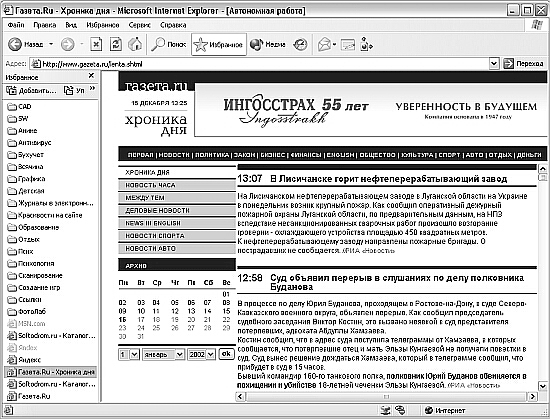Open the Избранное menu in menu bar
550x419 pixels.
(103, 25)
